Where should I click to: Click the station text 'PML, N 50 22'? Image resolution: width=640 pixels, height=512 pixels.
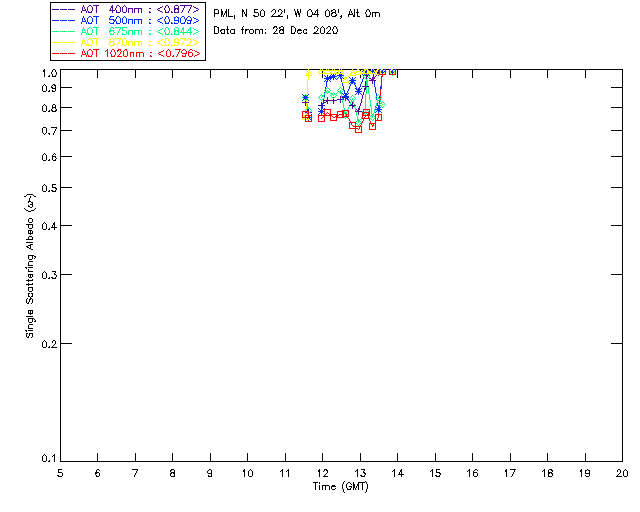click(x=250, y=13)
